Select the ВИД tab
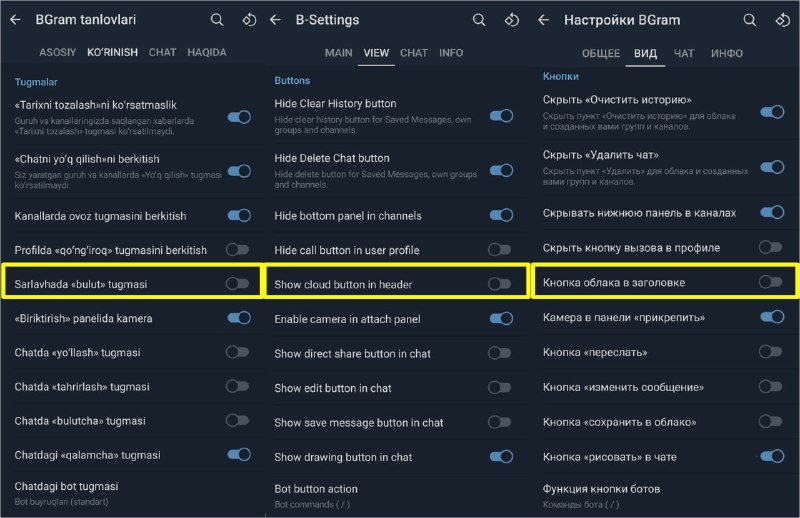Viewport: 800px width, 518px height. click(645, 54)
